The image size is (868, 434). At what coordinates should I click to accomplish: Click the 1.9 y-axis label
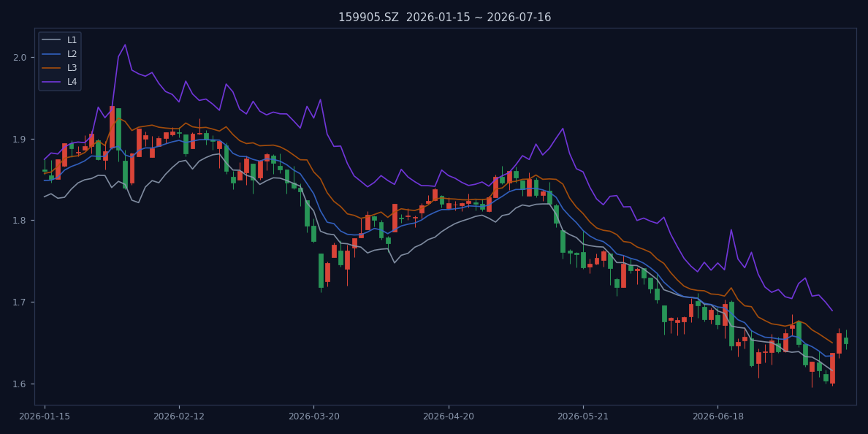point(20,139)
